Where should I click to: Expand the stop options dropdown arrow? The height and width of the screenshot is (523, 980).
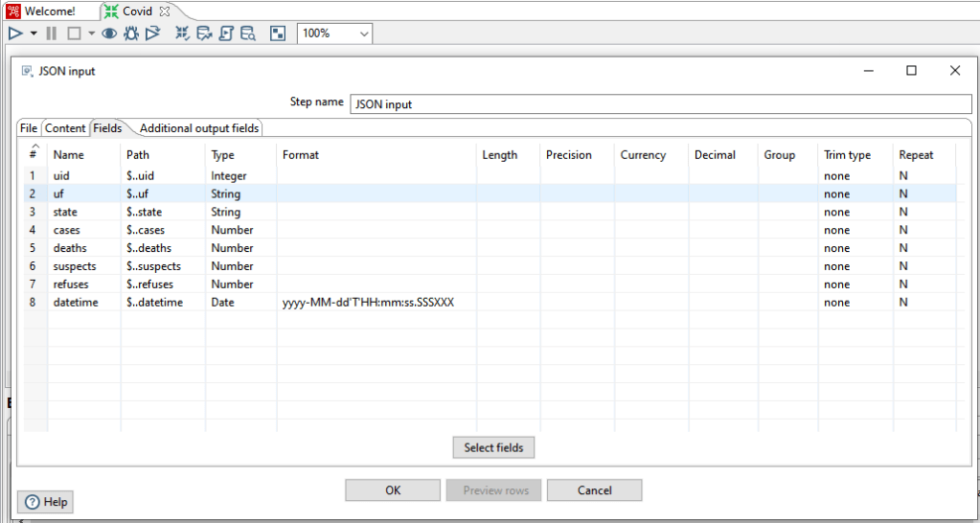click(91, 34)
